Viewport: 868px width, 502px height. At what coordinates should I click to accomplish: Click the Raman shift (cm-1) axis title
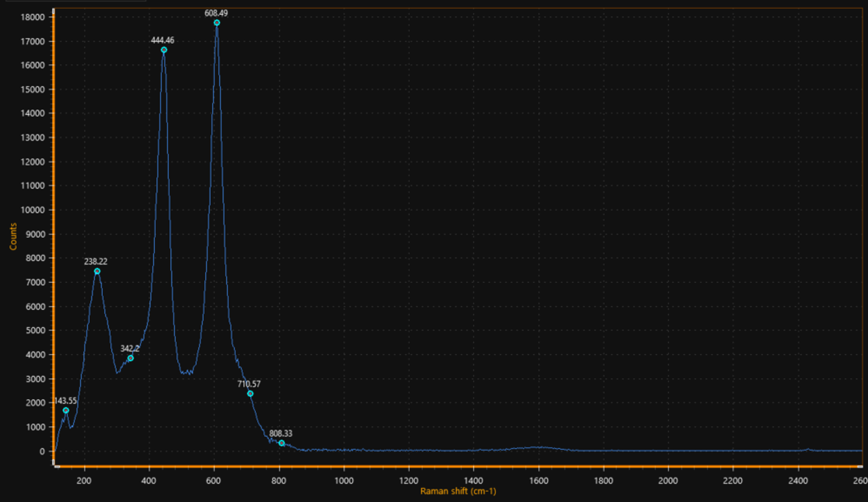click(x=458, y=491)
